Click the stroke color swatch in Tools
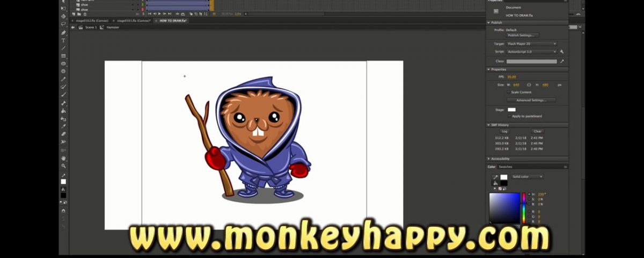Viewport: 644px width, 258px height. [63, 182]
